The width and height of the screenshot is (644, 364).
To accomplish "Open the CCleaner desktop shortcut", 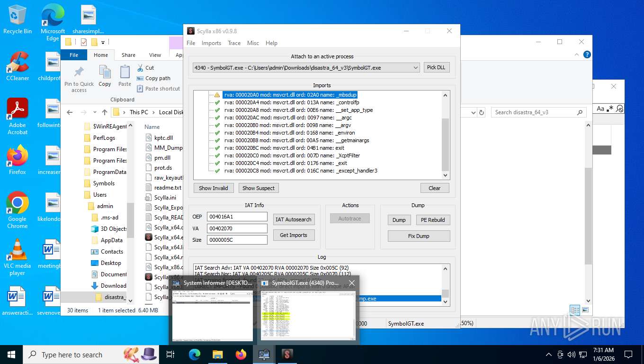I will coord(18,66).
